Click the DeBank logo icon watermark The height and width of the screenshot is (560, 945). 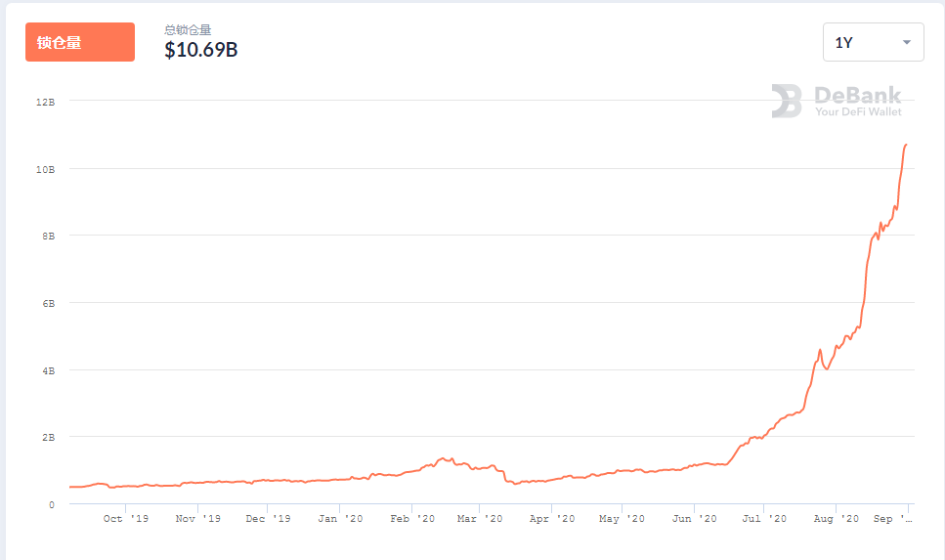[787, 101]
